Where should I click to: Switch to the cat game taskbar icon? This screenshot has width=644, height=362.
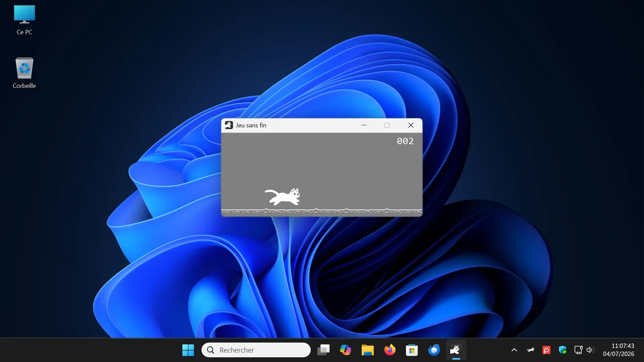click(456, 350)
